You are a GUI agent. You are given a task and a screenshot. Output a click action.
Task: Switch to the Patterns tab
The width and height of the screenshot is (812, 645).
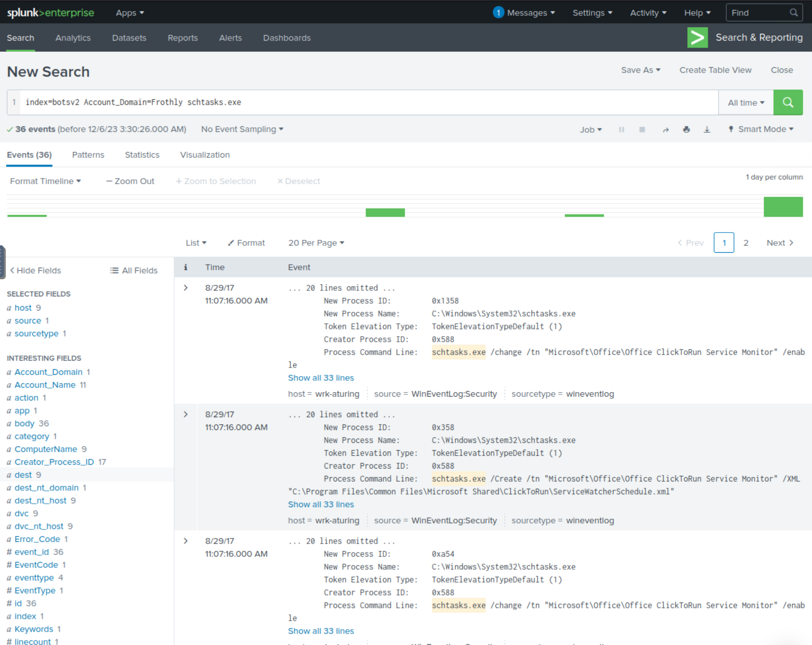(88, 155)
